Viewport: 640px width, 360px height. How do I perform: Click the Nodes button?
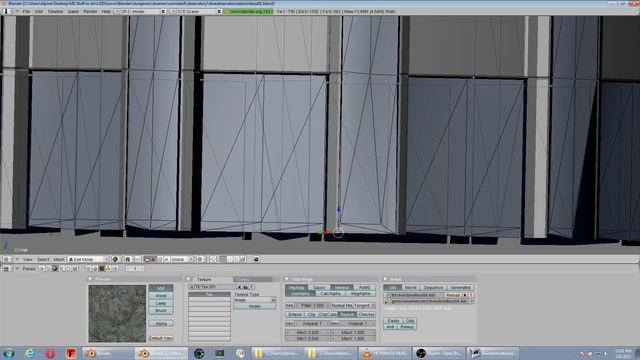[x=255, y=306]
